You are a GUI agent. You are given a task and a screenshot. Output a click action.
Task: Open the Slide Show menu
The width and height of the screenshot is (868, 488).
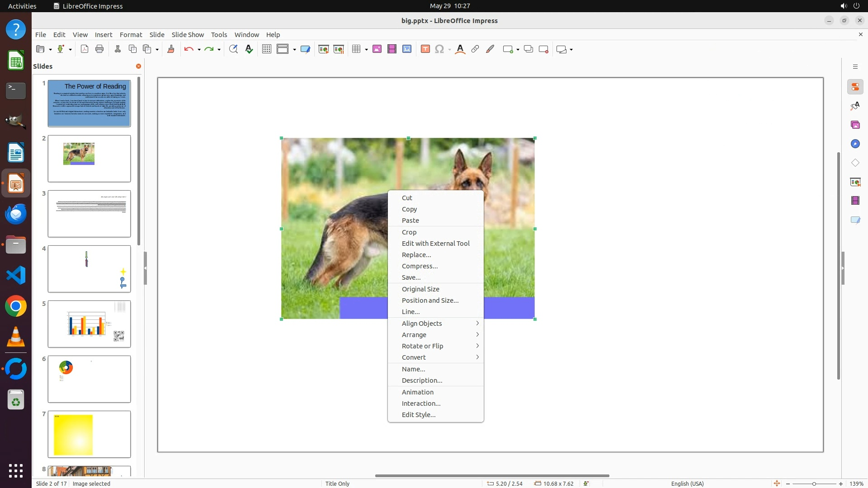click(x=188, y=34)
